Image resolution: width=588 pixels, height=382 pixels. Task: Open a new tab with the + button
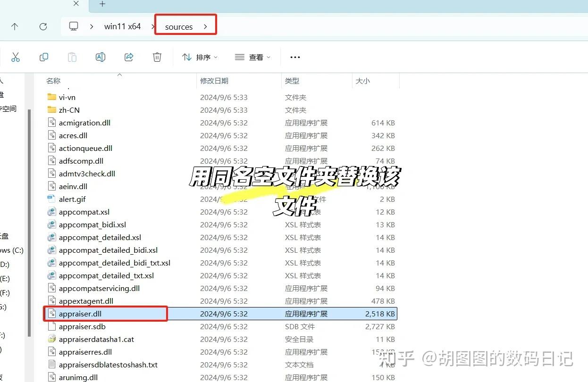tap(102, 4)
